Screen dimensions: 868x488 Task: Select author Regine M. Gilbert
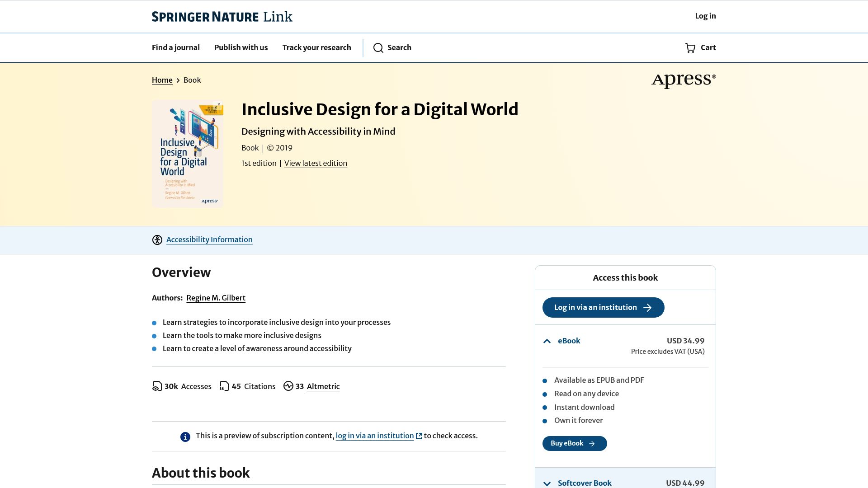[216, 298]
